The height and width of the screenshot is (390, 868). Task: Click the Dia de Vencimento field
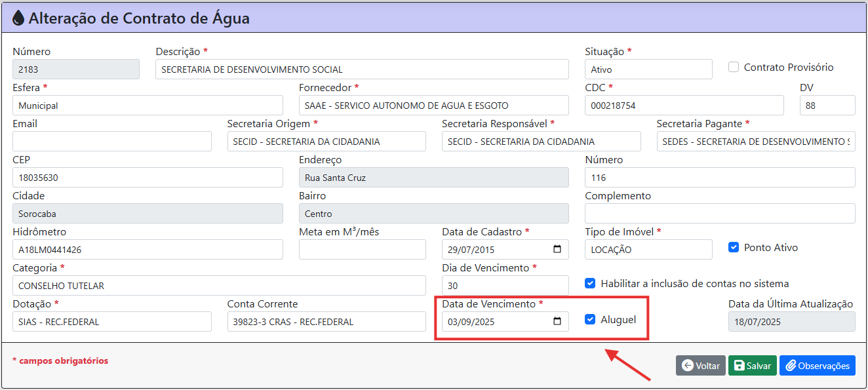pos(505,286)
